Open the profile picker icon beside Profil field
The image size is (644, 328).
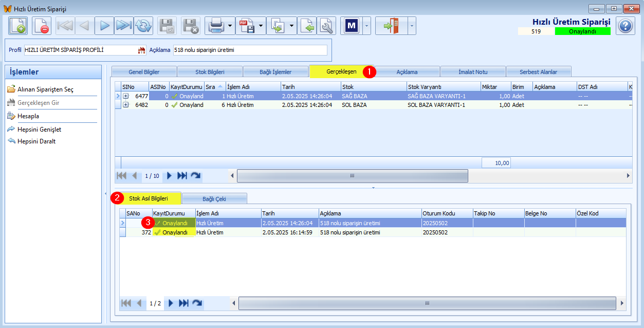point(141,50)
